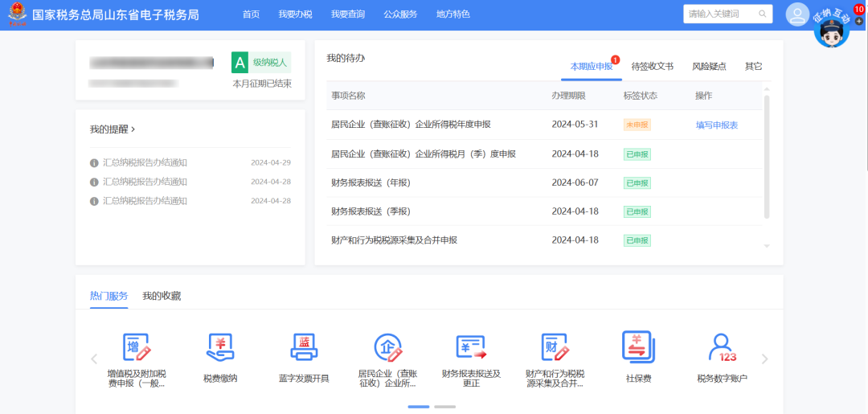Open 地方特色 menu

[x=452, y=14]
